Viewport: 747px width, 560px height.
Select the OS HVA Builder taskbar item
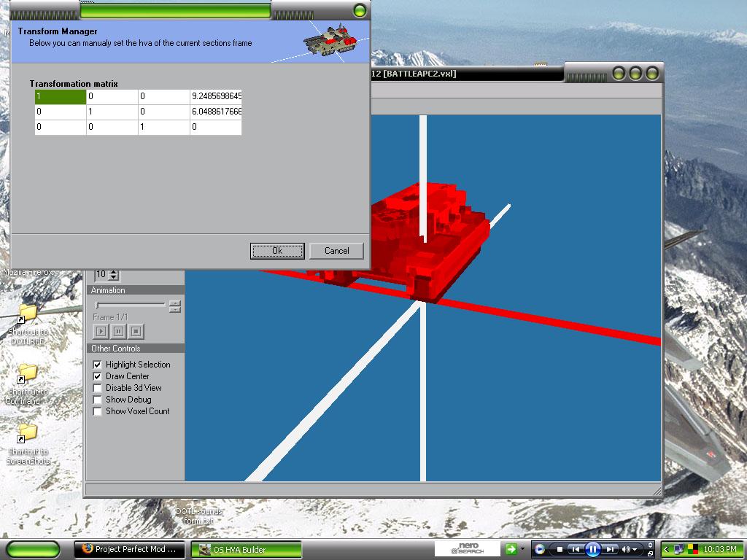pyautogui.click(x=246, y=549)
